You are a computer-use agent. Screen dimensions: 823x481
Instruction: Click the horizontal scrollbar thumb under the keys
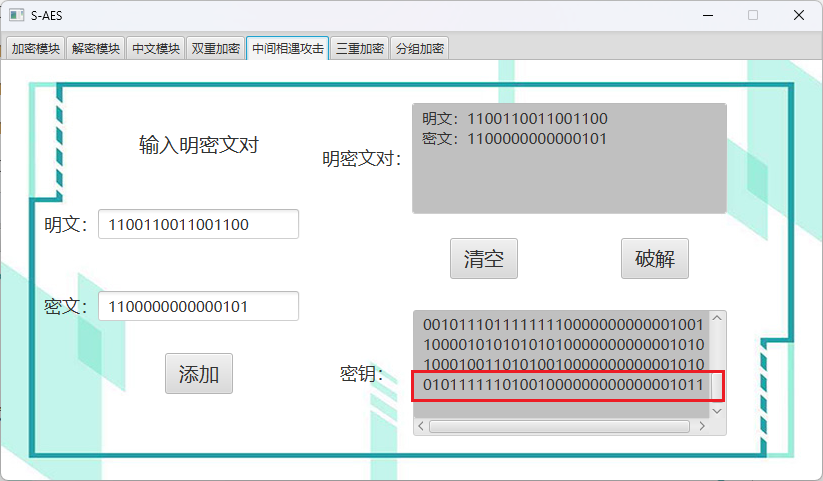pos(560,426)
